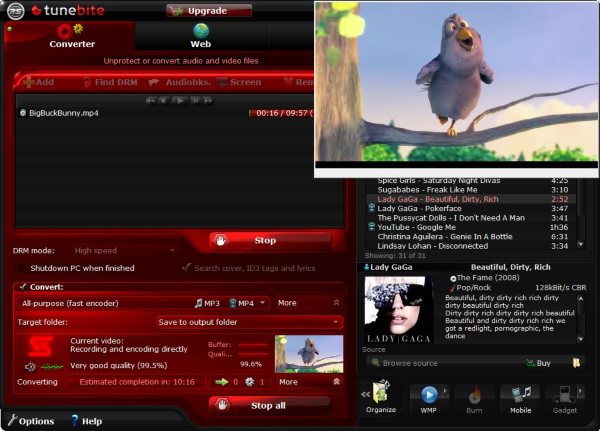Switch to the Web tab

click(201, 36)
